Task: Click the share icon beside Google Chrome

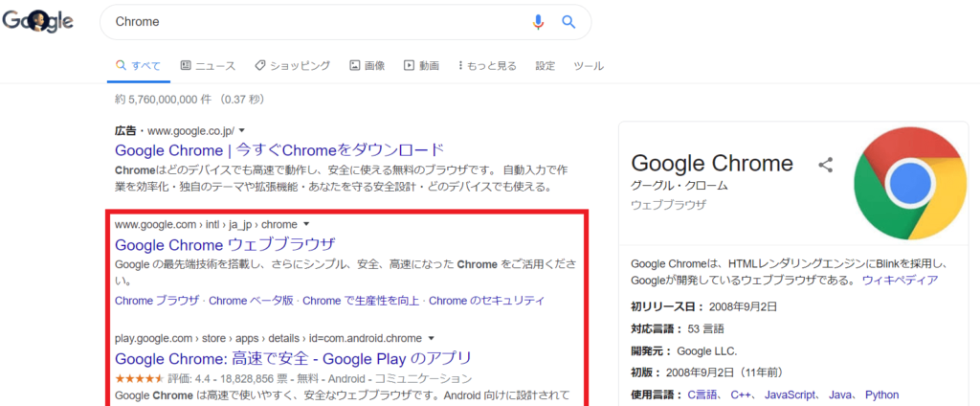Action: click(x=826, y=165)
